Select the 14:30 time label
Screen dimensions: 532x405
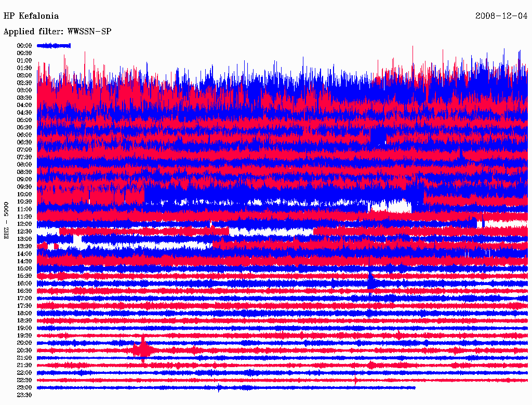coord(24,262)
